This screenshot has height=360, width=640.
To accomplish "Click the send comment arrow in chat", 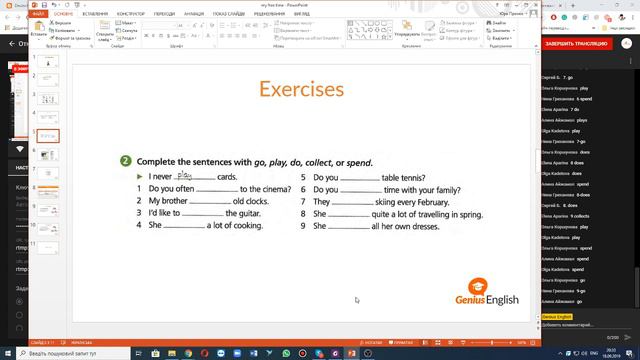I will 628,337.
